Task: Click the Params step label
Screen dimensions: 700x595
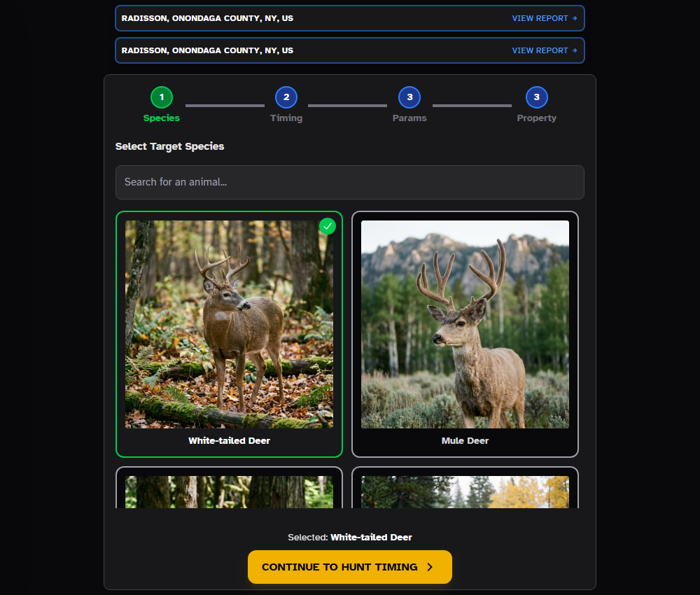Action: [409, 118]
